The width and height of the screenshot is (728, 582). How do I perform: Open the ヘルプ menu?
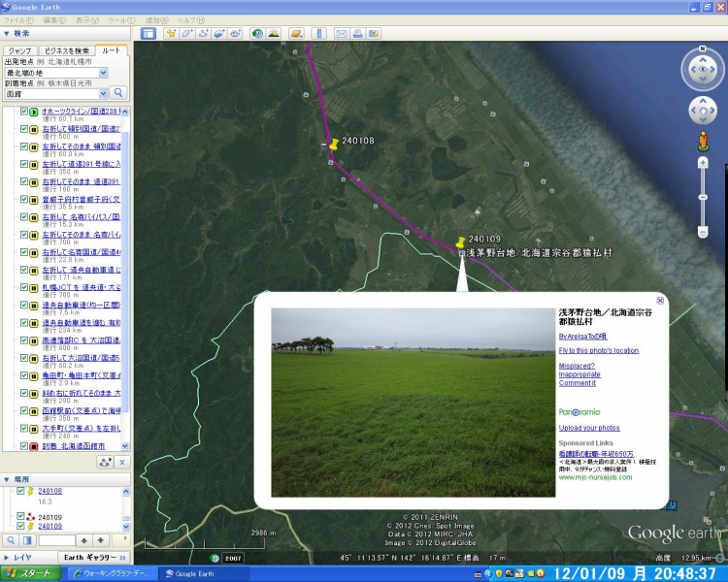pos(191,20)
